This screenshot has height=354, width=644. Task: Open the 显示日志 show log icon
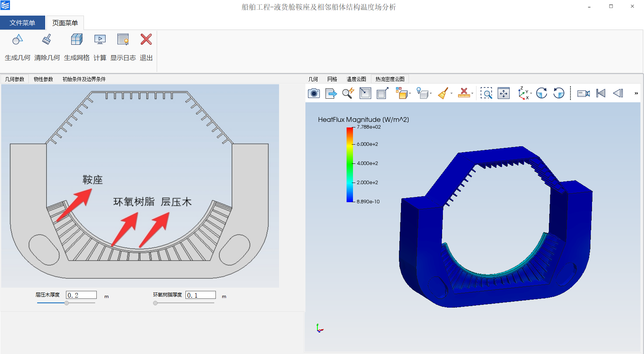tap(123, 39)
